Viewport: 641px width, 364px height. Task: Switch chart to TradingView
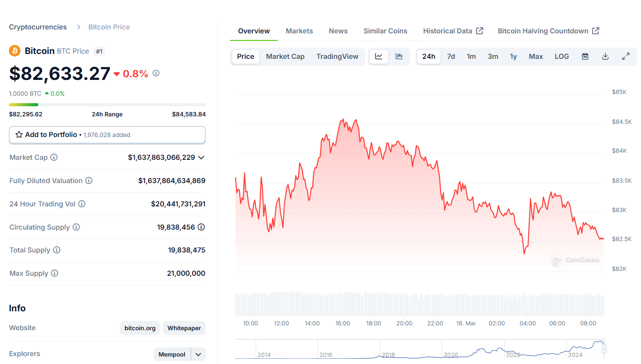click(337, 56)
